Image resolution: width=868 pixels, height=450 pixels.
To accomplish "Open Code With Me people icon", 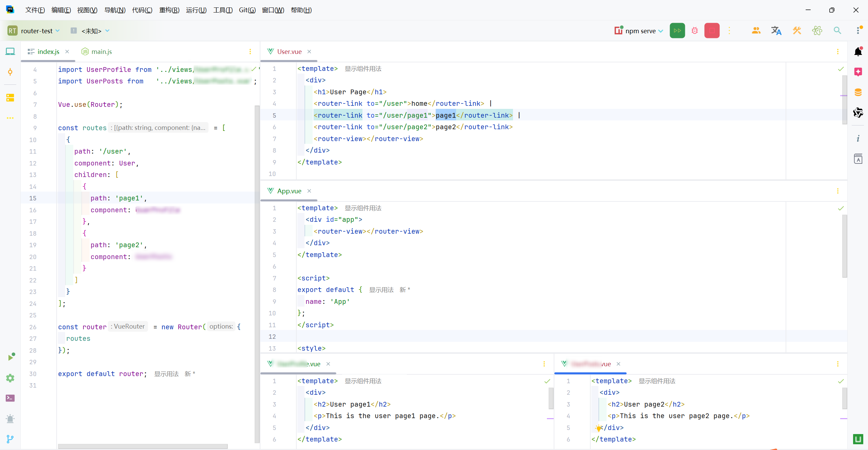I will (756, 31).
